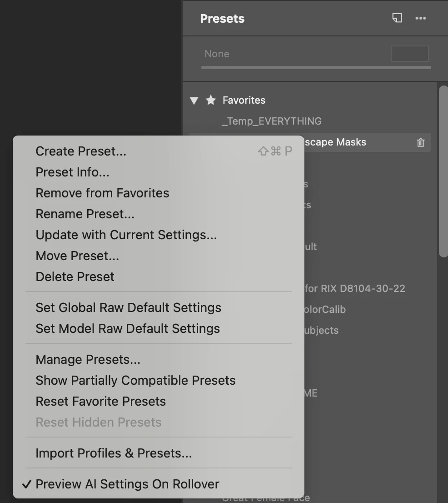Enable Show Partially Compatible Presets
This screenshot has height=503, width=448.
[x=135, y=380]
